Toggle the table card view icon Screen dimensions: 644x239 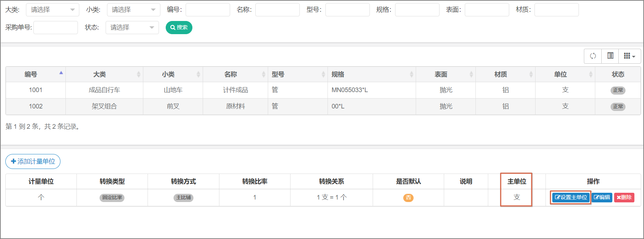pyautogui.click(x=610, y=56)
